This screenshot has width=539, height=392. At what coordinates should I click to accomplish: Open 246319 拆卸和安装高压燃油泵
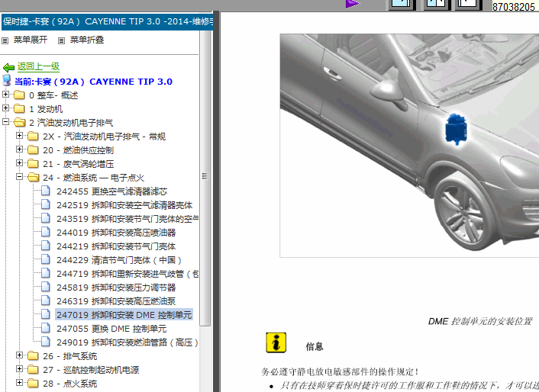coord(116,301)
